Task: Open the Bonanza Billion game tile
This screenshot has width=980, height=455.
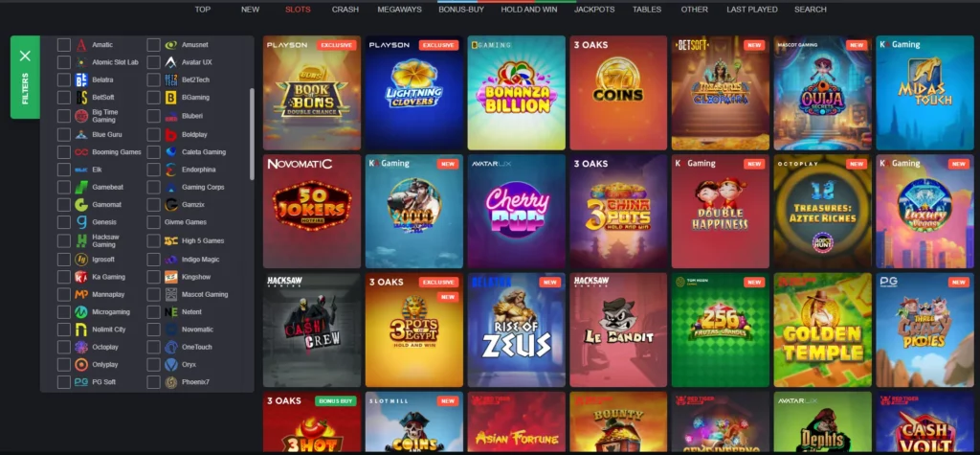Action: (x=516, y=93)
